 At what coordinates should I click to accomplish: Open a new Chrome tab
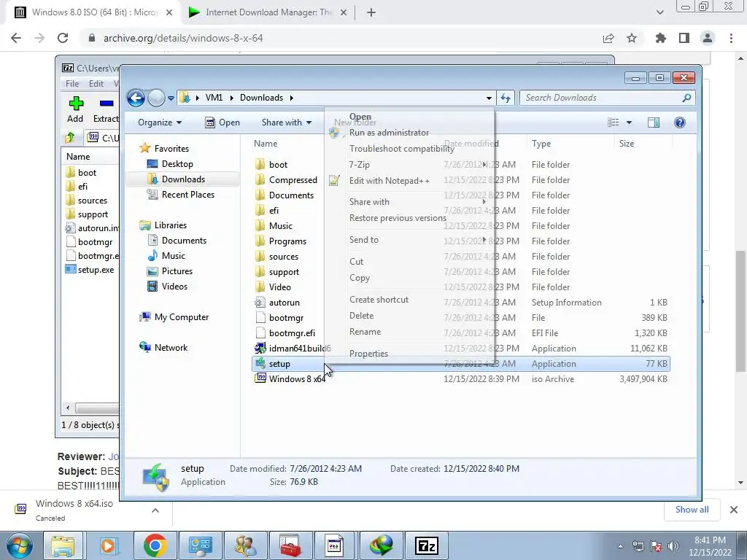[371, 12]
